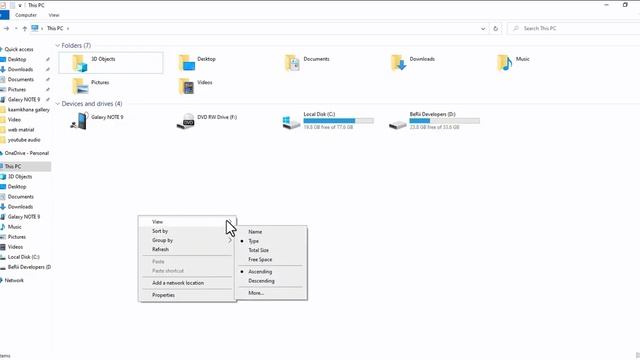Open the View submenu in context menu
The image size is (640, 360).
(x=187, y=222)
